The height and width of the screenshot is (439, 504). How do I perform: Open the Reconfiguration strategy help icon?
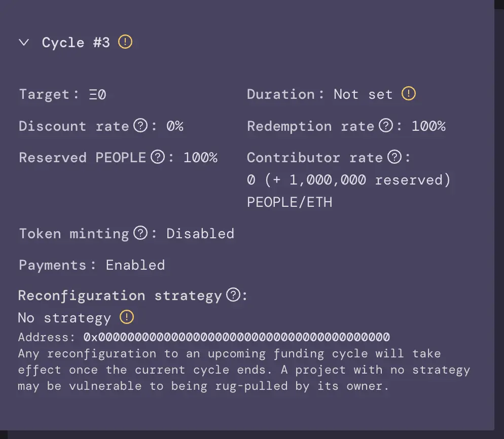(x=232, y=295)
